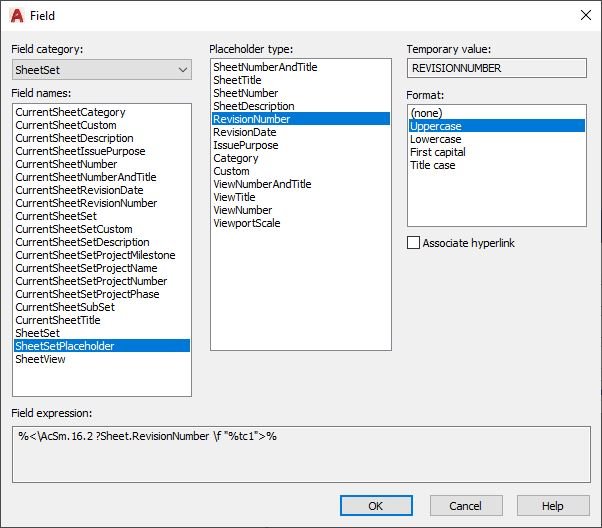Select First capital format option

(x=438, y=152)
